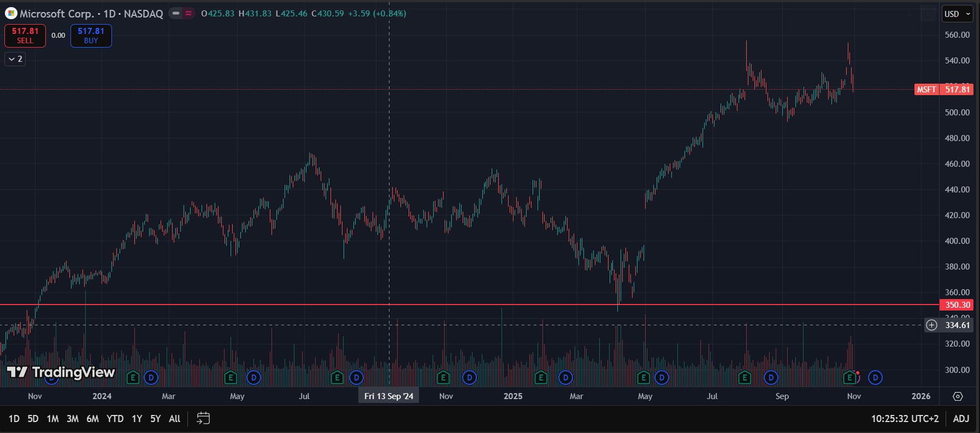Screen dimensions: 980x433
Task: Toggle the ADJ adjusted data button
Action: pos(961,419)
